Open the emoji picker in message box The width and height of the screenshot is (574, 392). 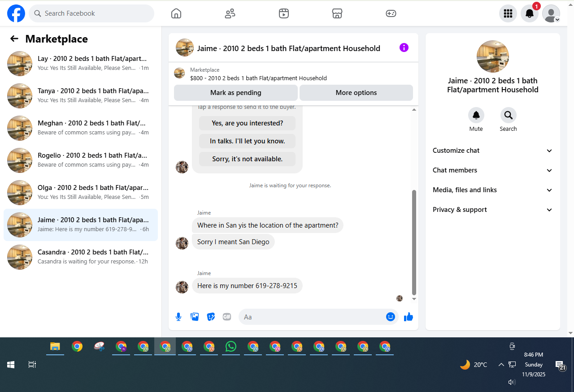pos(391,317)
